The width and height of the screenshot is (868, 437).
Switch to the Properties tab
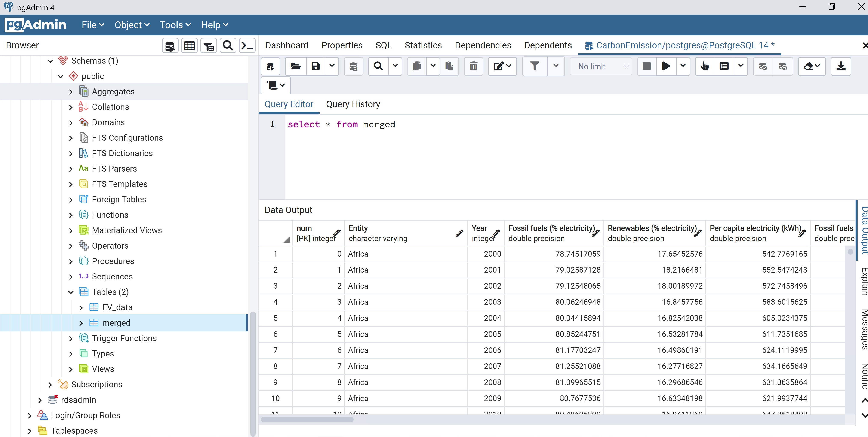pyautogui.click(x=342, y=45)
